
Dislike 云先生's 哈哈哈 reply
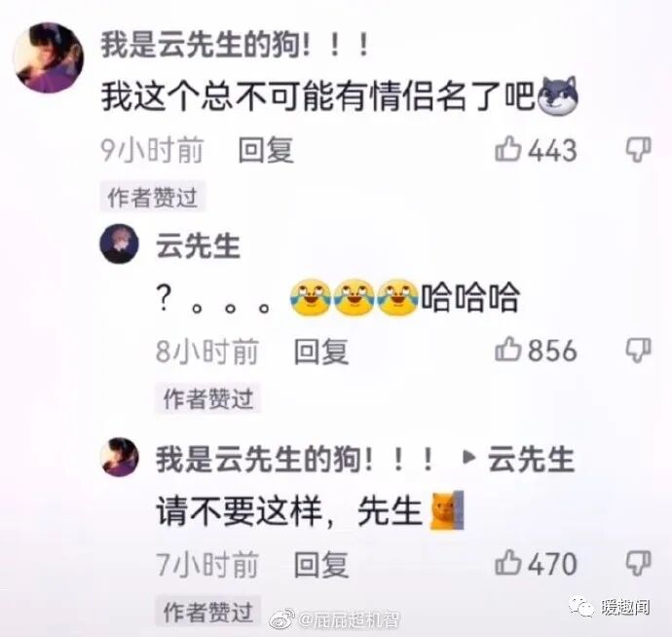(x=639, y=350)
